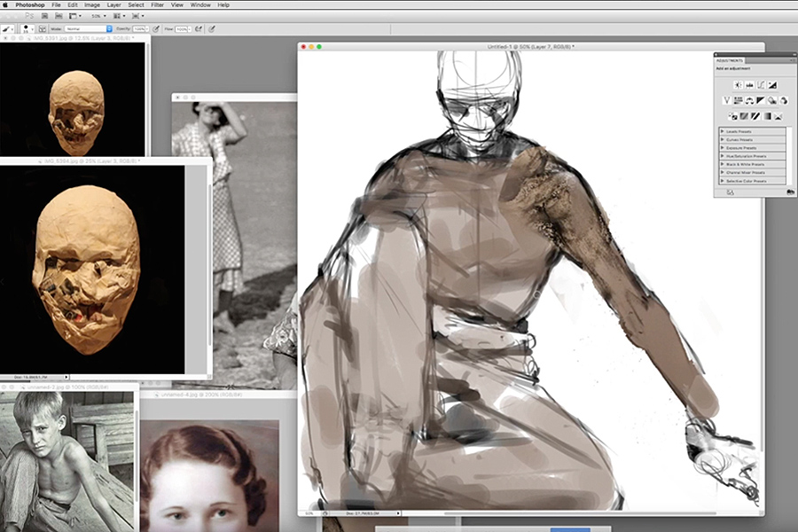Enable airbrush mode next to Flow
This screenshot has height=532, width=798.
pyautogui.click(x=199, y=29)
